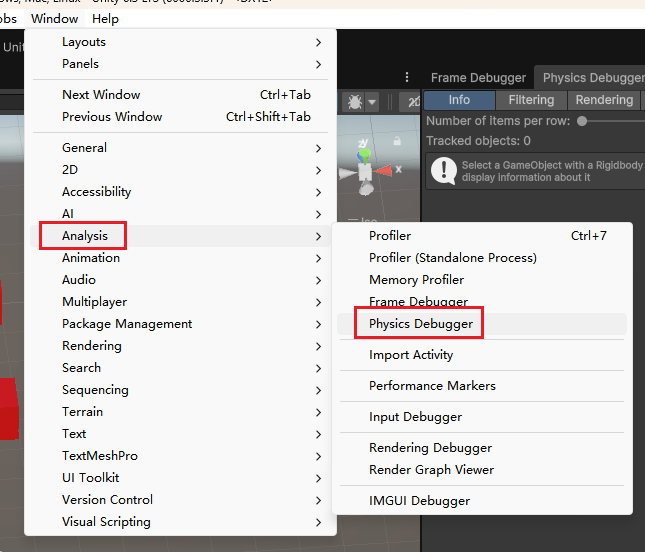Click the Rendering section button
The width and height of the screenshot is (645, 552).
point(604,100)
